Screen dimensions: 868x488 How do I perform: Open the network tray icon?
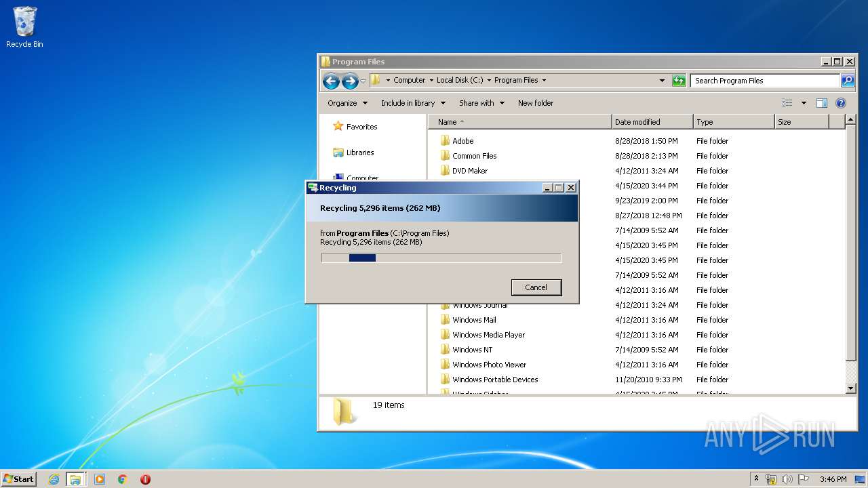(x=771, y=479)
